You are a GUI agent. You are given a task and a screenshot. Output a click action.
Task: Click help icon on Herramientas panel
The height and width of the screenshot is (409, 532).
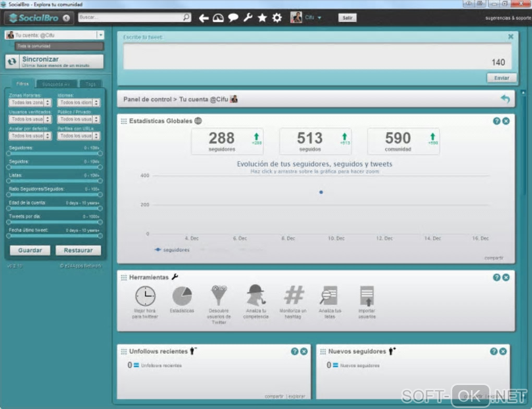click(497, 278)
